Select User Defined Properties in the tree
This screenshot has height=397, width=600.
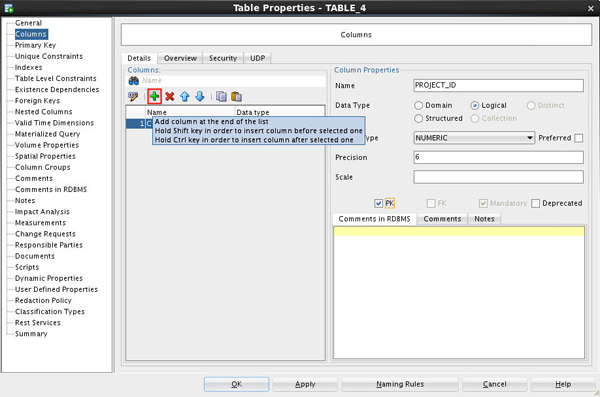[56, 289]
